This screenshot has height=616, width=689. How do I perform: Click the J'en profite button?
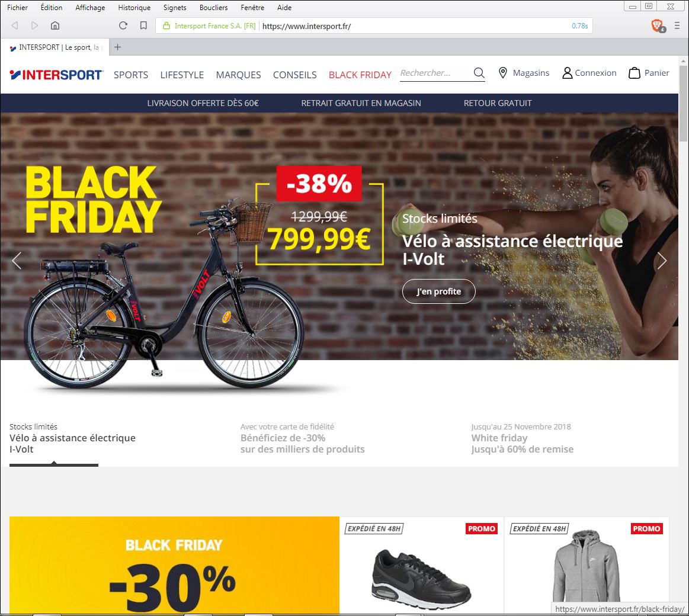pyautogui.click(x=438, y=291)
